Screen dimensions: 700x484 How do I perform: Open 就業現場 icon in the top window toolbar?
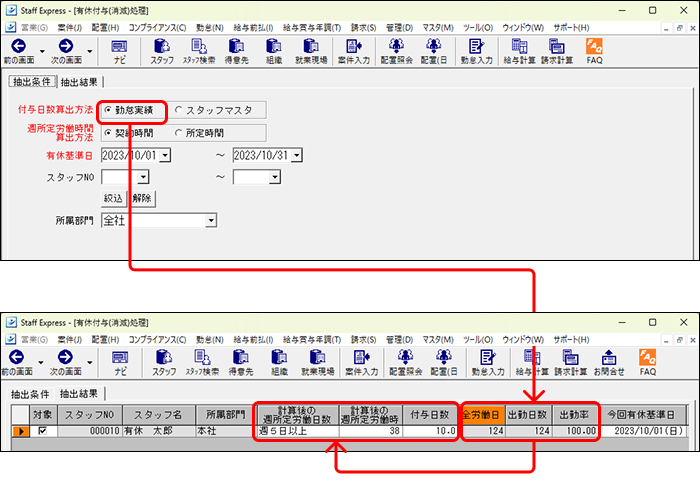(311, 51)
